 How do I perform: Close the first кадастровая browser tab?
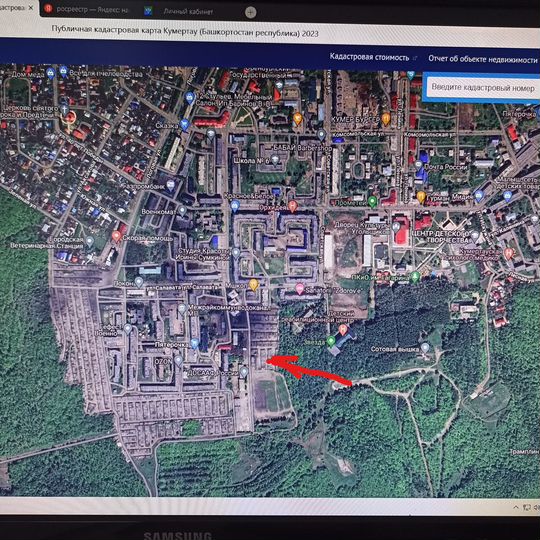[31, 8]
